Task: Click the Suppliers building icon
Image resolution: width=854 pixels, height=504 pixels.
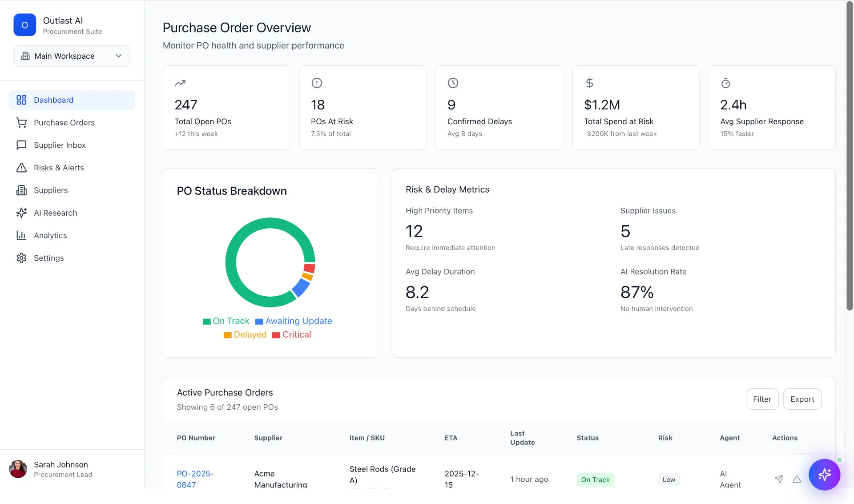Action: click(21, 190)
